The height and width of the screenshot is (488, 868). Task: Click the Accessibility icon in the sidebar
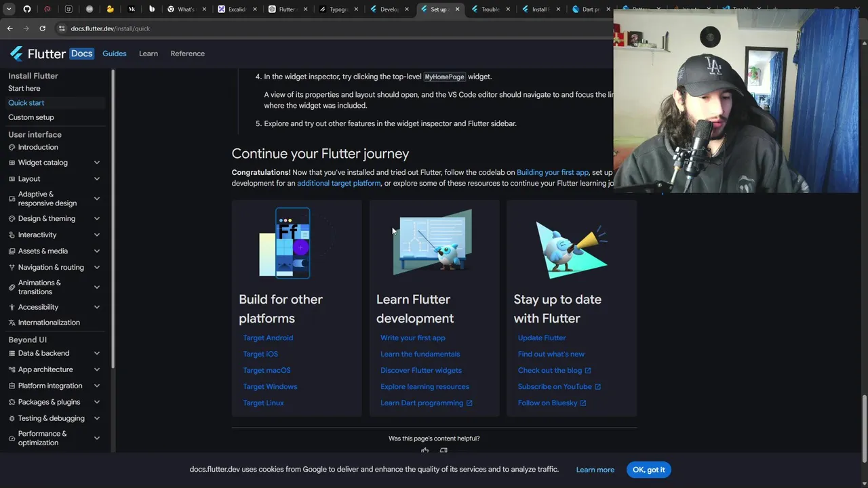[12, 307]
